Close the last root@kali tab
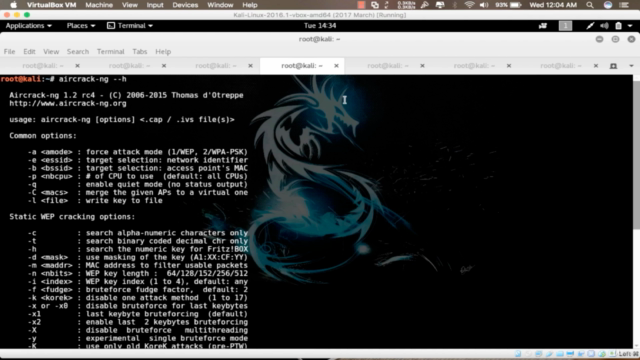640x360 pixels. (x=596, y=66)
